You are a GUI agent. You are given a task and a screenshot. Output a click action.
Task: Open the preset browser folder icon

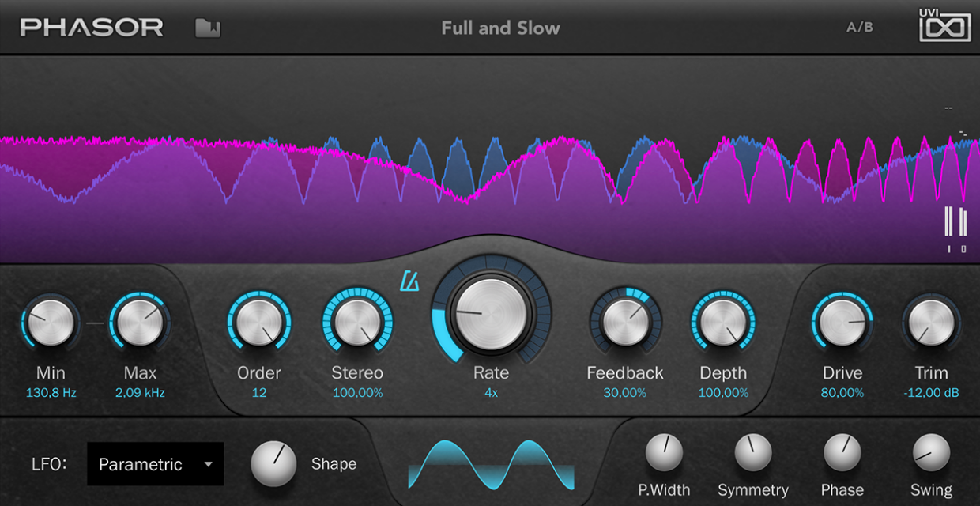(208, 28)
